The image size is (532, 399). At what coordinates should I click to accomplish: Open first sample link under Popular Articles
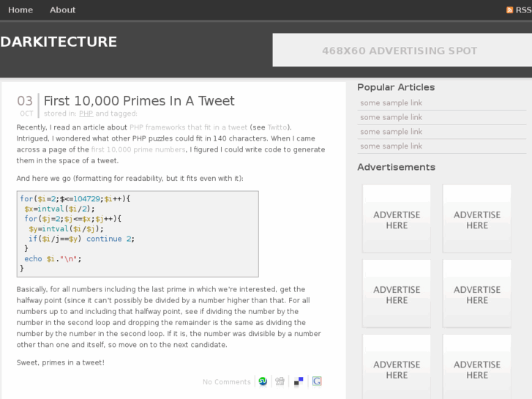point(391,103)
